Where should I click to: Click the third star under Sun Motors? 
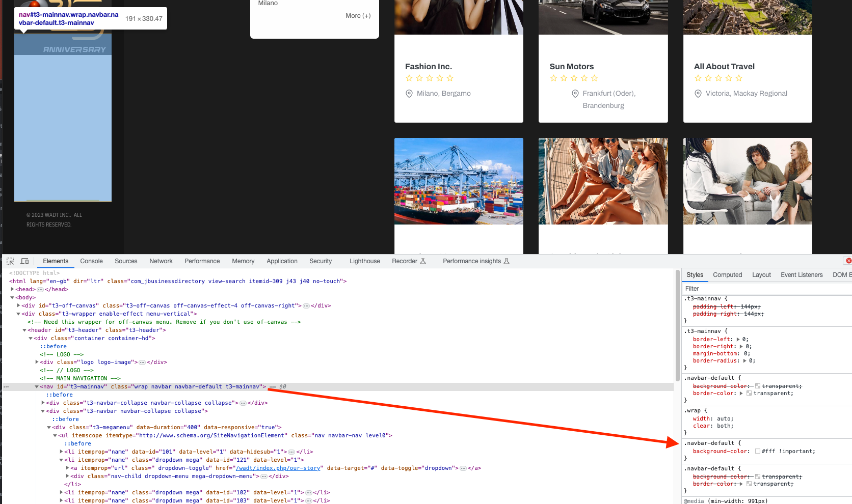click(x=574, y=78)
